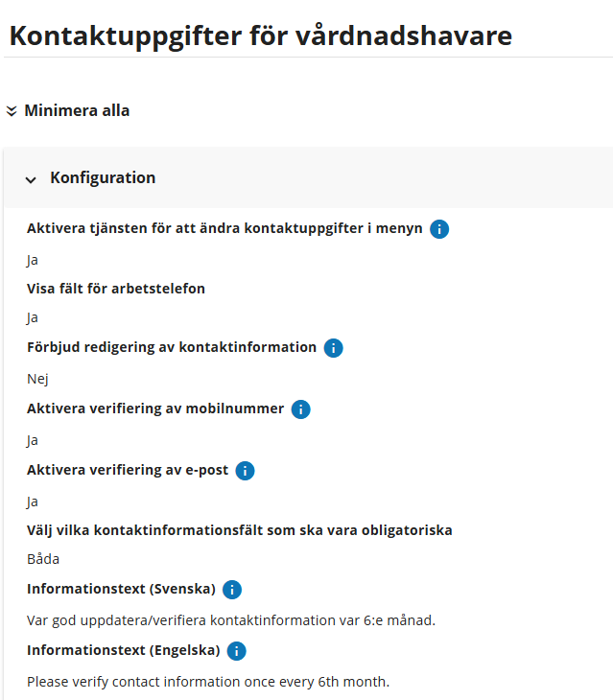Click the value 'Båda'

43,559
